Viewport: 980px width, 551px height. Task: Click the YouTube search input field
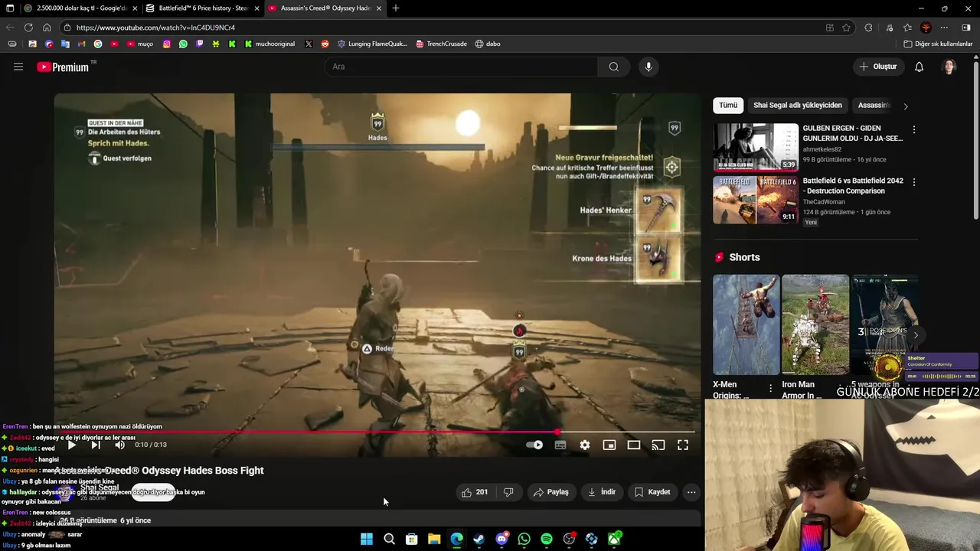coord(462,67)
